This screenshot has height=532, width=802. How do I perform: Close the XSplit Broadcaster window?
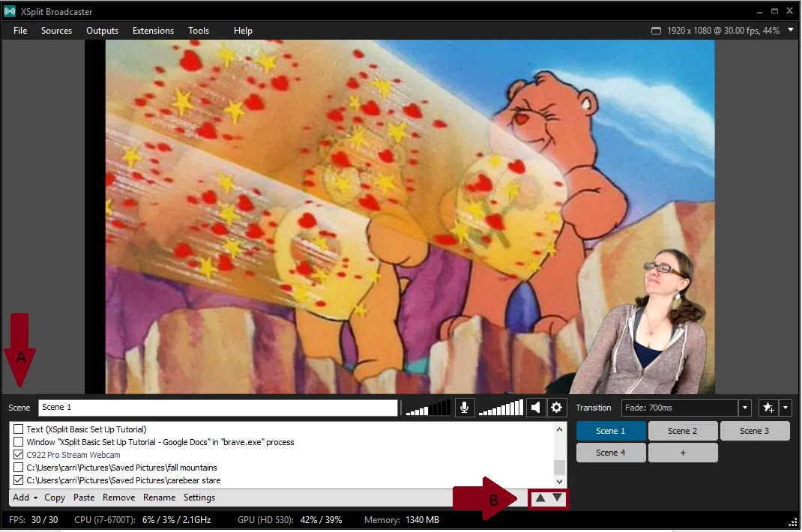790,10
